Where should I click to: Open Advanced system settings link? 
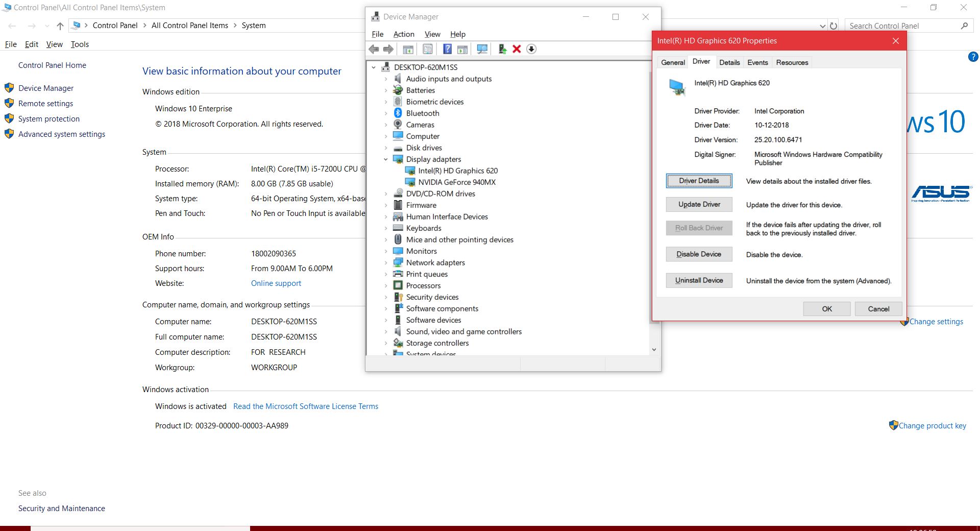62,134
